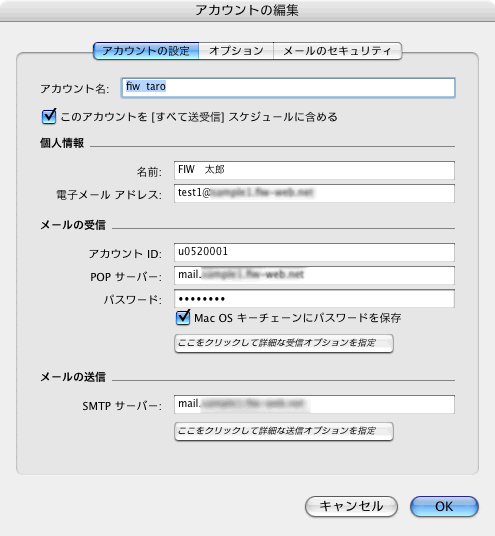
Task: Click the 名前 field with FIW 太郎
Action: point(314,170)
